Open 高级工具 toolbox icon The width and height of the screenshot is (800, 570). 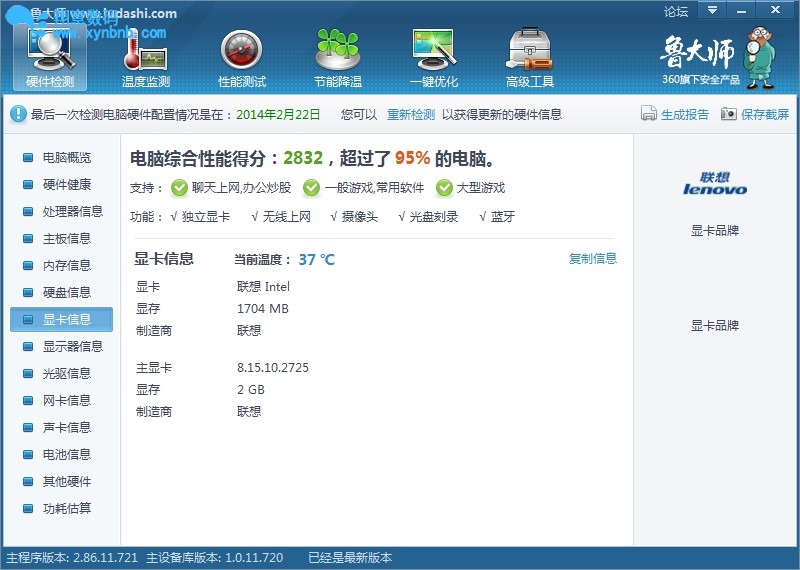(x=530, y=57)
